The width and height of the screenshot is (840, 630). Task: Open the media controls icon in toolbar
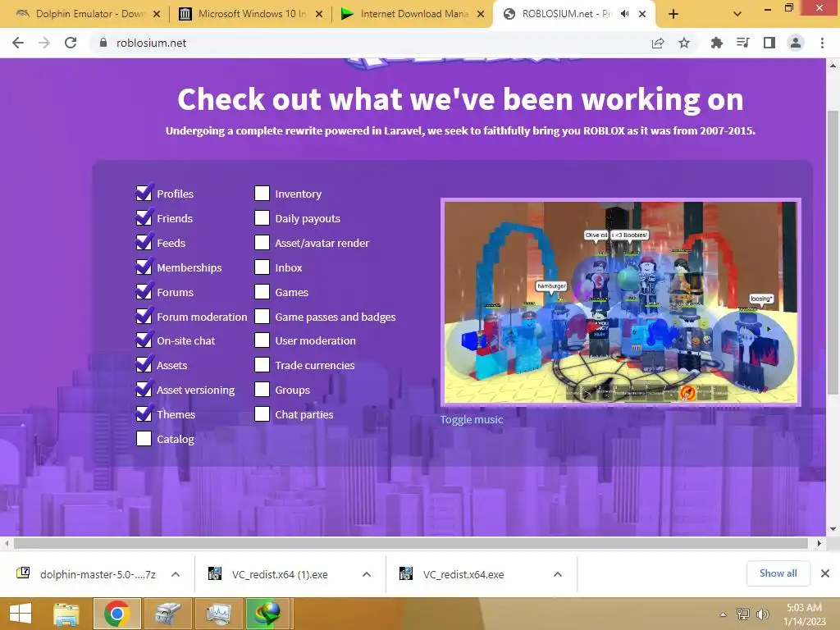pos(742,43)
